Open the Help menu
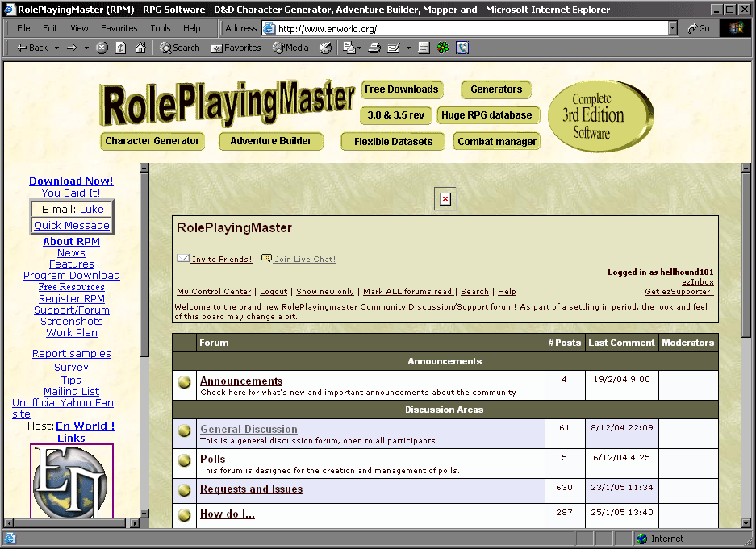This screenshot has height=549, width=756. click(x=191, y=28)
